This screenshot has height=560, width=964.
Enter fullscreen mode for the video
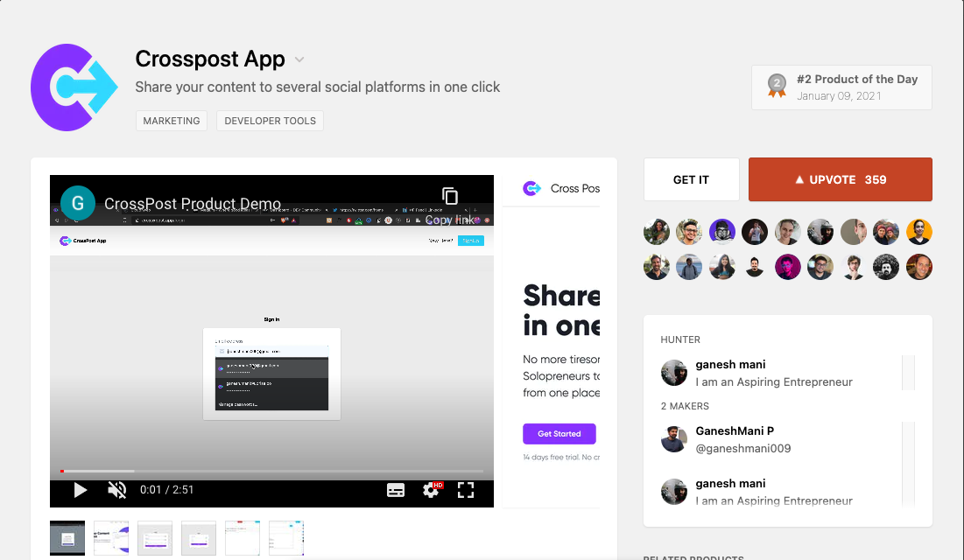click(x=466, y=490)
